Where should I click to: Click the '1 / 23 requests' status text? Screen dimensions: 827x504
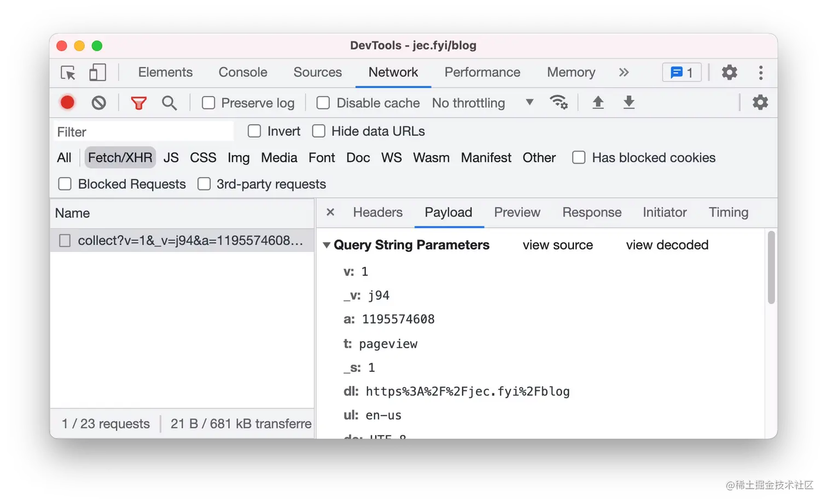[106, 424]
